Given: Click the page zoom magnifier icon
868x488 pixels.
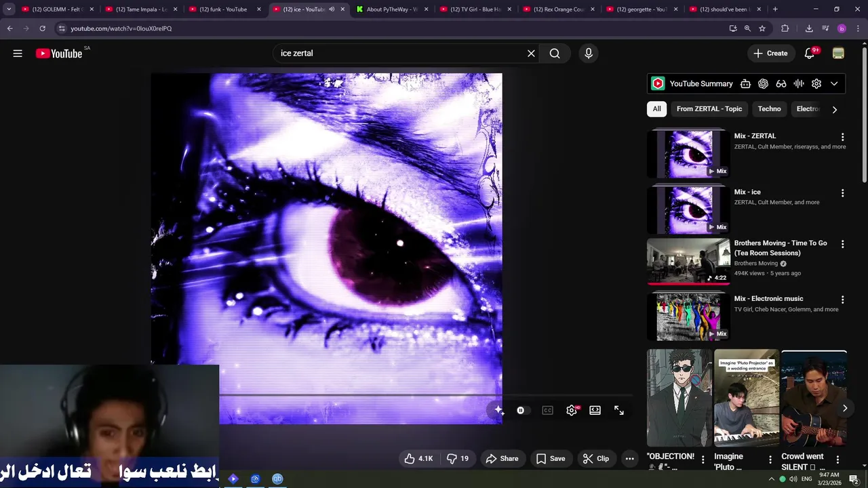Looking at the screenshot, I should coord(747,28).
